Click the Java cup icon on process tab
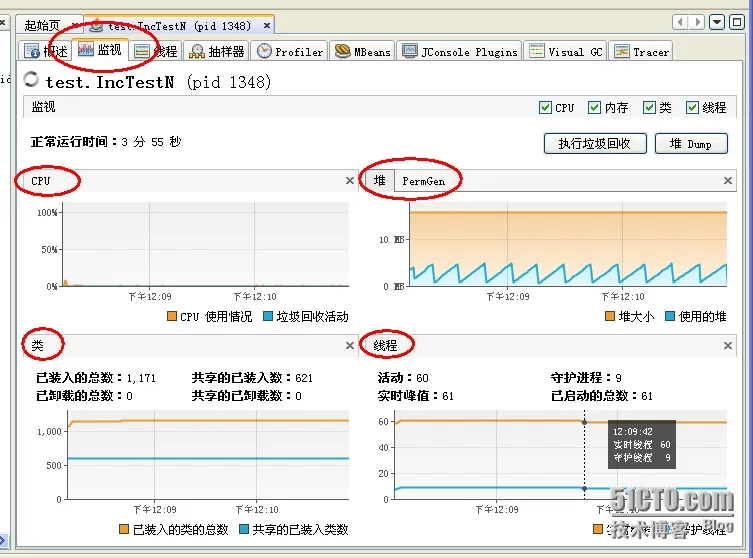 coord(97,25)
